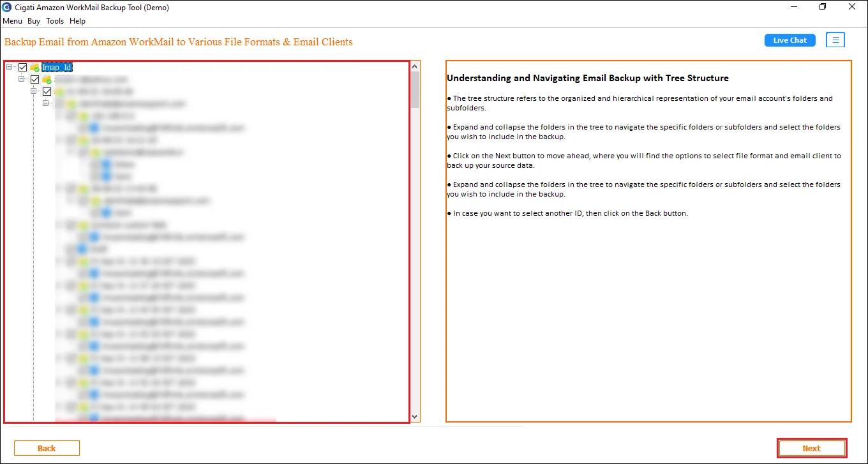Open the Tools menu
868x464 pixels.
(x=55, y=21)
